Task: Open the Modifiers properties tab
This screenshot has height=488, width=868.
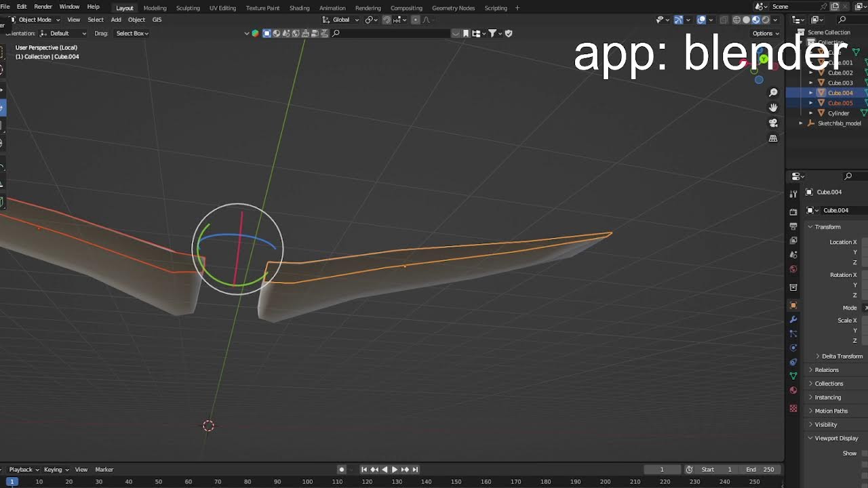Action: [793, 319]
